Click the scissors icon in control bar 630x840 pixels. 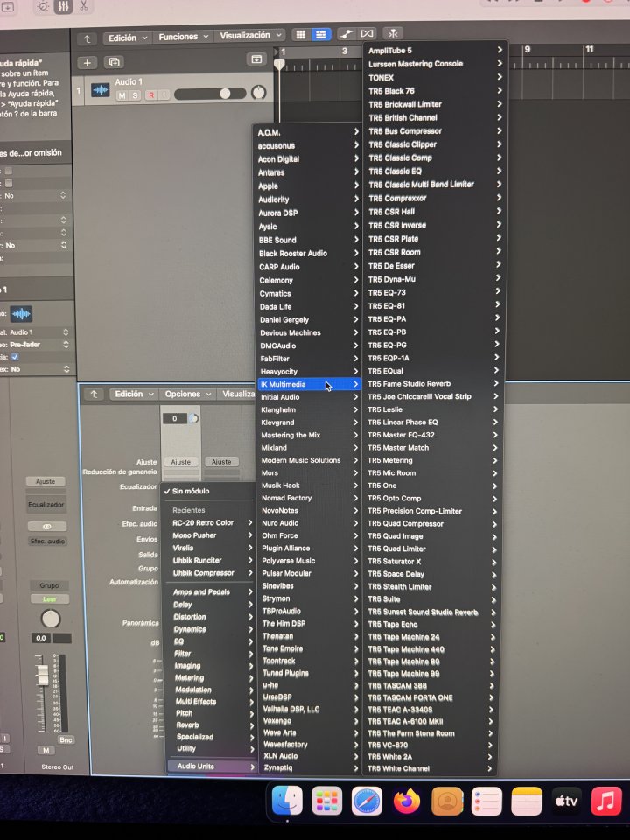point(83,6)
